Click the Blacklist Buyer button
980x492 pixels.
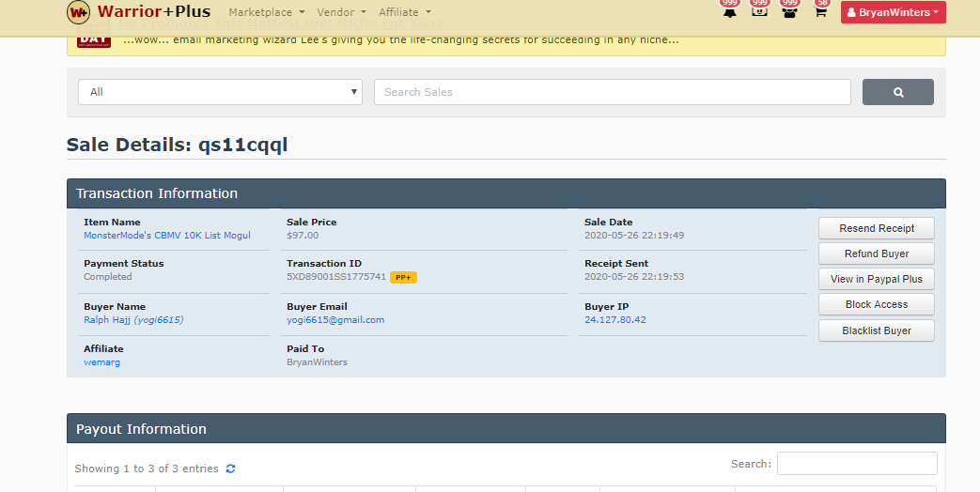coord(877,331)
